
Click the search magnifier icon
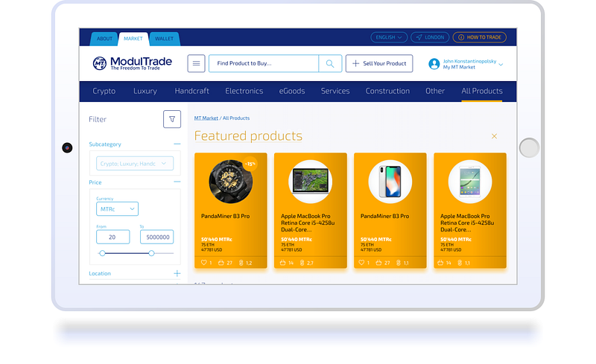pyautogui.click(x=330, y=63)
